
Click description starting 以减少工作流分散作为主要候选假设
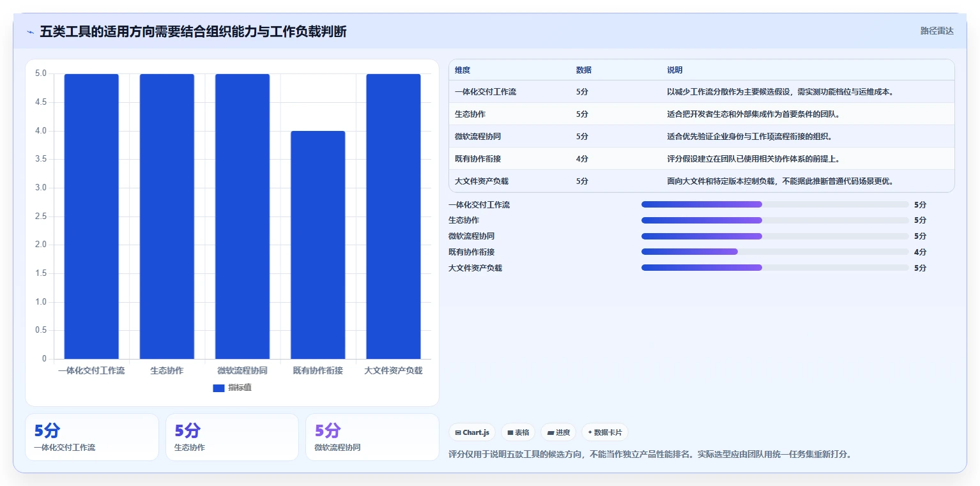[x=780, y=92]
